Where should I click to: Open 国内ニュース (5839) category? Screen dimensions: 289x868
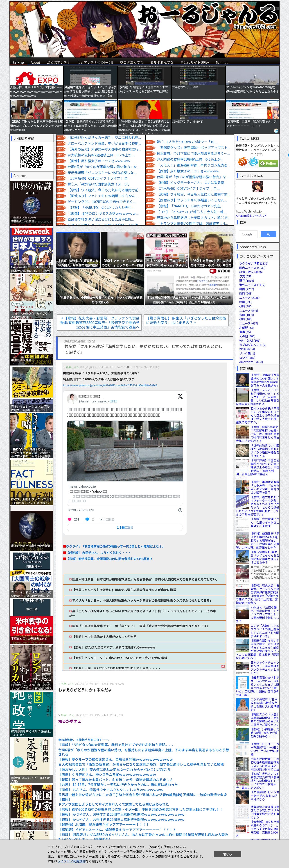click(252, 268)
